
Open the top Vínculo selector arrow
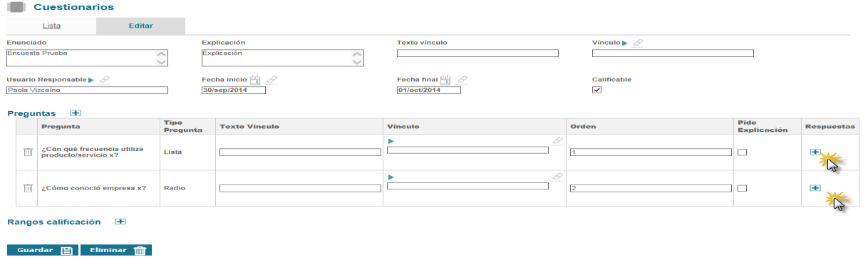click(x=625, y=43)
